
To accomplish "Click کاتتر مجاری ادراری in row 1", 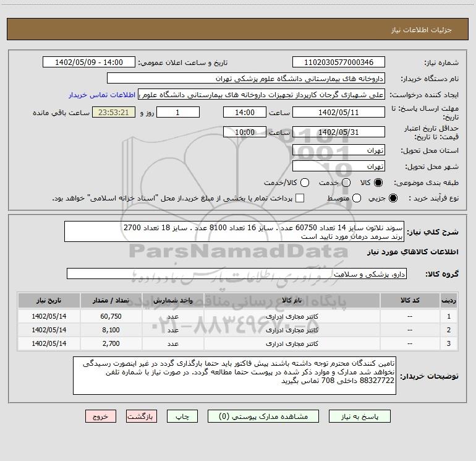I will [x=292, y=316].
